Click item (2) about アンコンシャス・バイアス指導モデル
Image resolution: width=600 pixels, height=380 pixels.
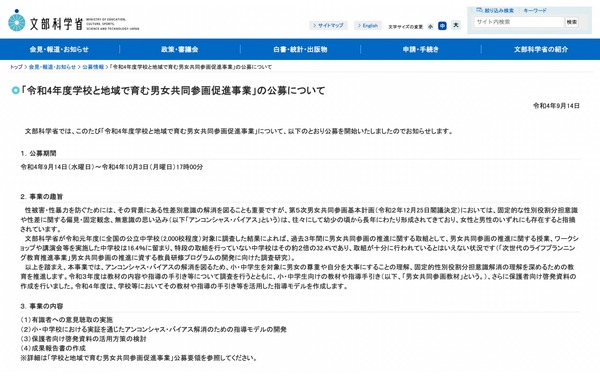tap(153, 329)
